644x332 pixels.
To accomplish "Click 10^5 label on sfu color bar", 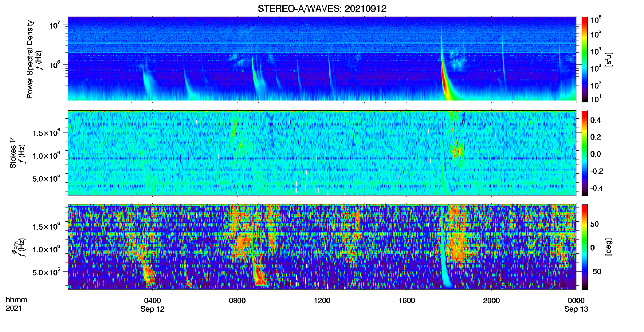I will pyautogui.click(x=596, y=34).
